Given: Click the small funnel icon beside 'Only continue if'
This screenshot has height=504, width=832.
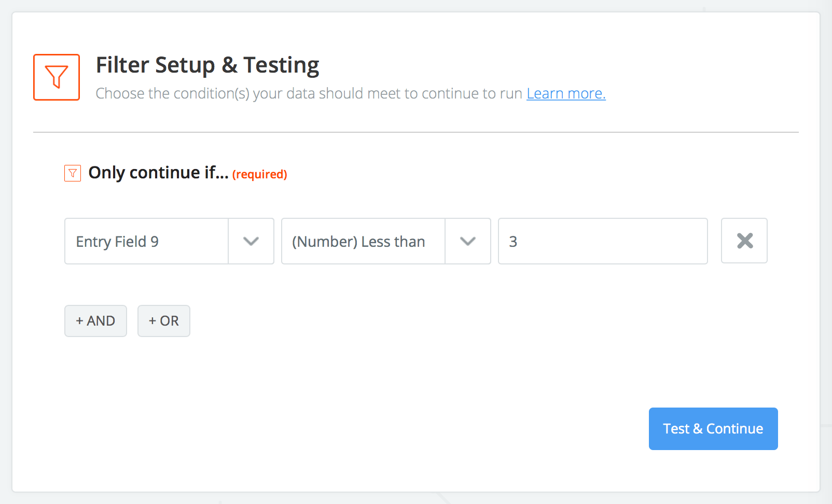Looking at the screenshot, I should (x=73, y=173).
